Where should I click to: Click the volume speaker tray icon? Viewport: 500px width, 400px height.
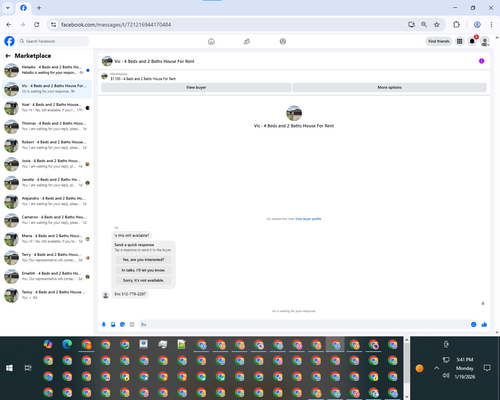[x=446, y=376]
